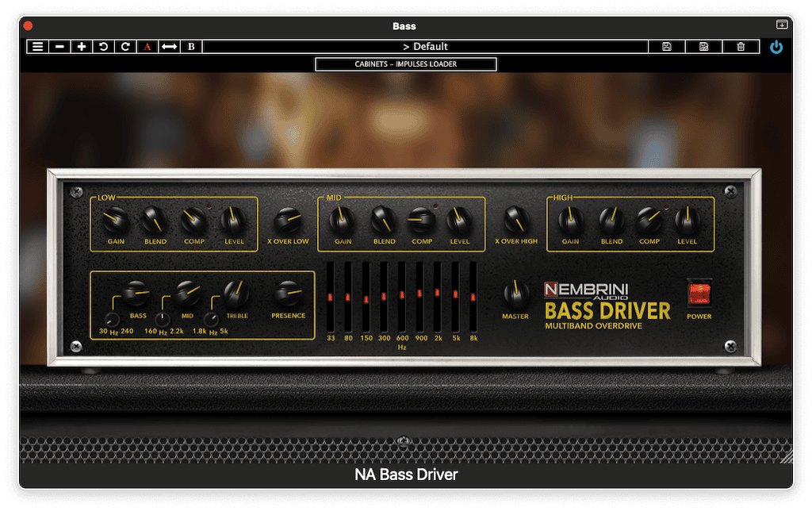Delete the preset using the trash icon
This screenshot has width=812, height=511.
(x=741, y=47)
